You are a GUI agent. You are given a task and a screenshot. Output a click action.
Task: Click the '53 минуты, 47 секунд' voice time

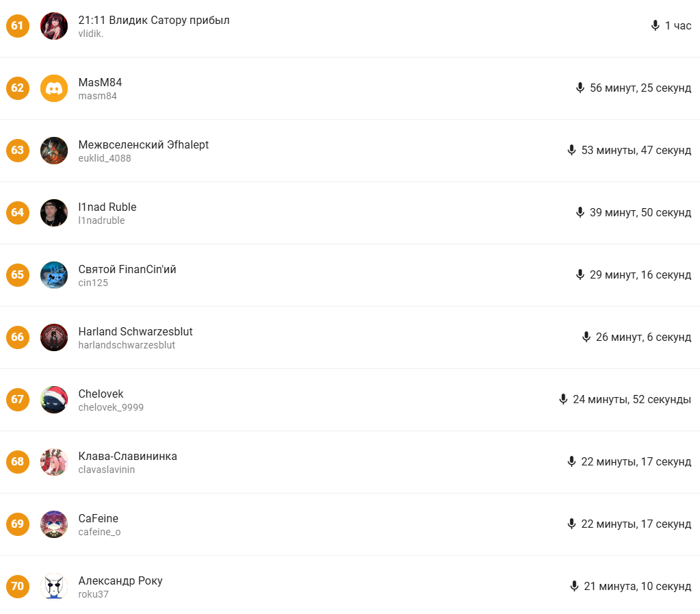636,151
